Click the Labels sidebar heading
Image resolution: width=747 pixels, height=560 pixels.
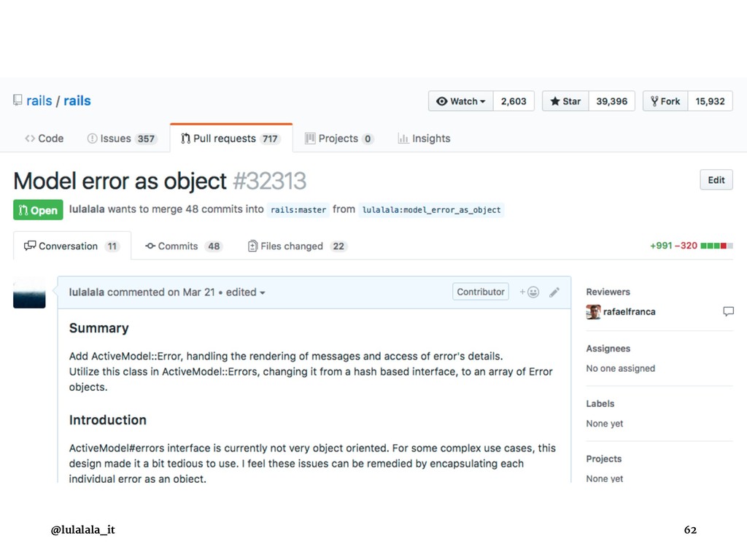(x=600, y=404)
